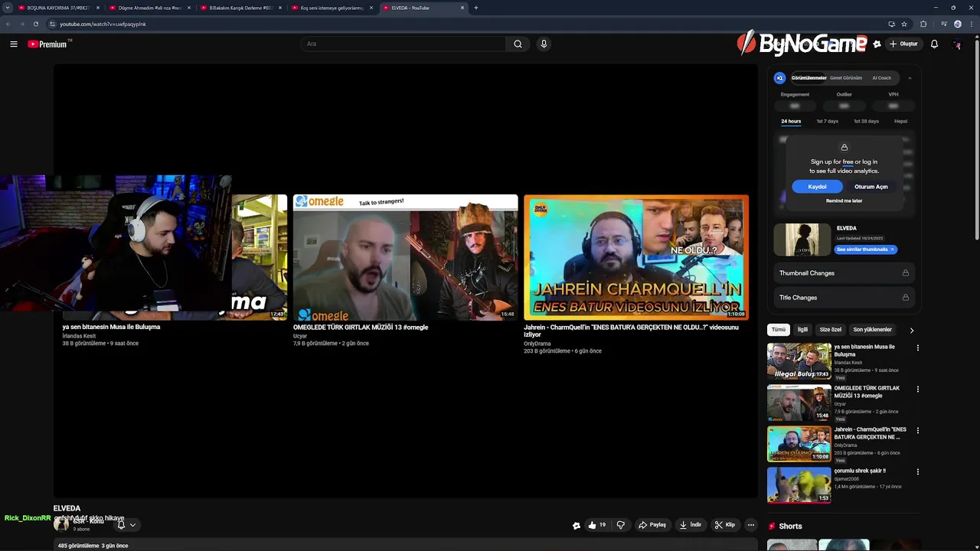Create a clip with Klip
Screen dimensions: 980x551
(725, 525)
